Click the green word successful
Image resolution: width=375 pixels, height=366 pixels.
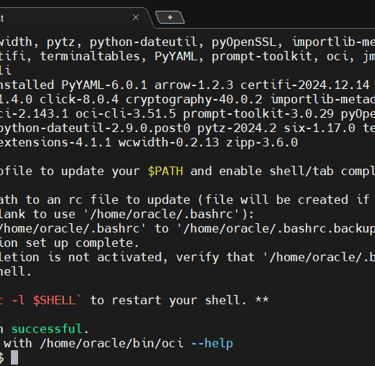tap(47, 329)
